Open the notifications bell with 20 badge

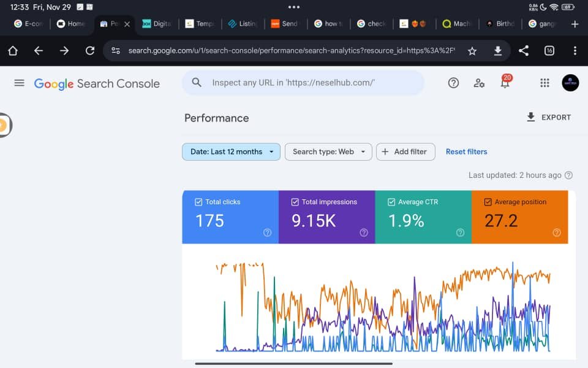(x=505, y=83)
